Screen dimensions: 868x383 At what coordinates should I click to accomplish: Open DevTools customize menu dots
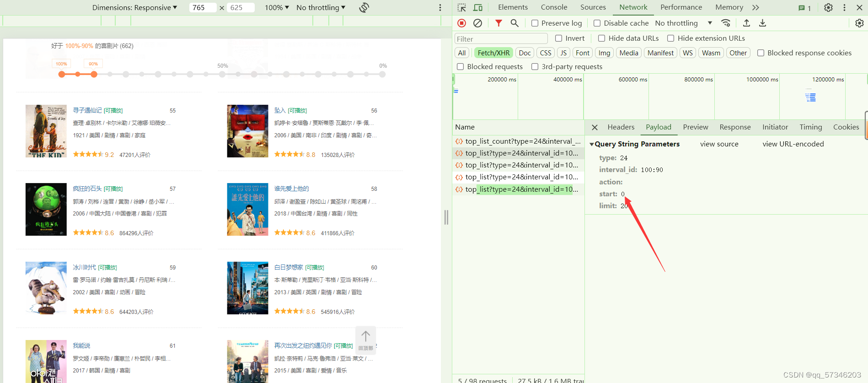(844, 7)
